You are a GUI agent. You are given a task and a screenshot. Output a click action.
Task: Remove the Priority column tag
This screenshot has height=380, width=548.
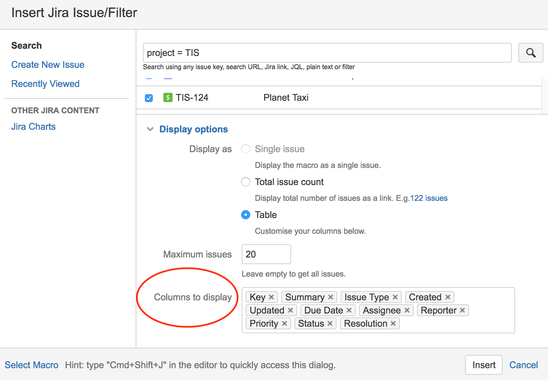284,324
